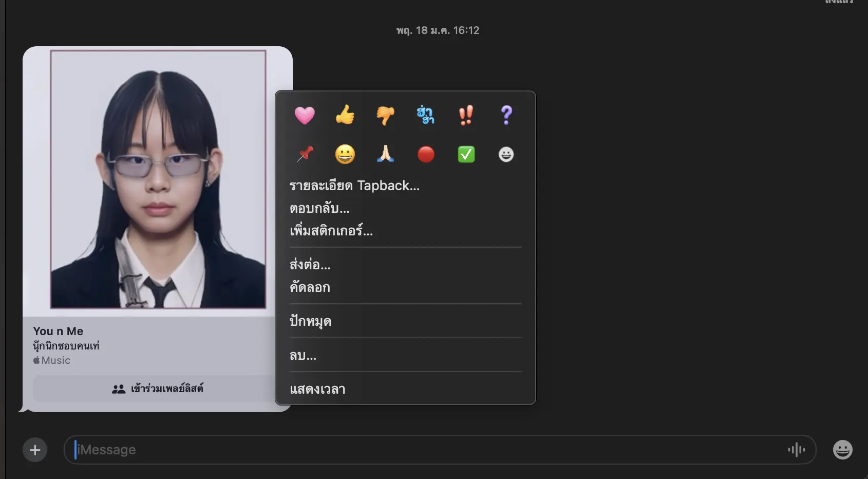Open You n Me playlist cover thumbnail
This screenshot has width=868, height=479.
(x=158, y=179)
